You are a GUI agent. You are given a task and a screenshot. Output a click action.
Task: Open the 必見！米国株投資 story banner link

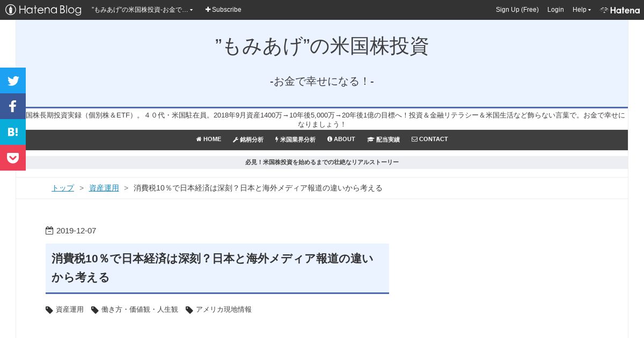click(322, 162)
